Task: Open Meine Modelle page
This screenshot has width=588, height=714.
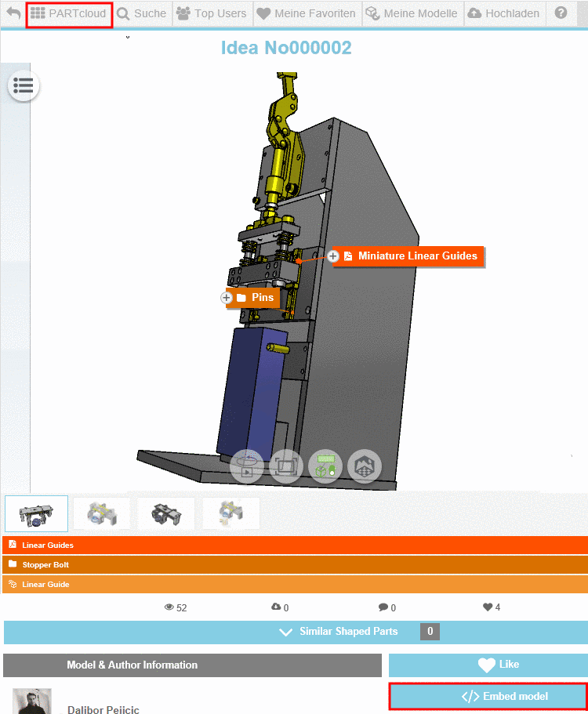Action: (x=412, y=13)
